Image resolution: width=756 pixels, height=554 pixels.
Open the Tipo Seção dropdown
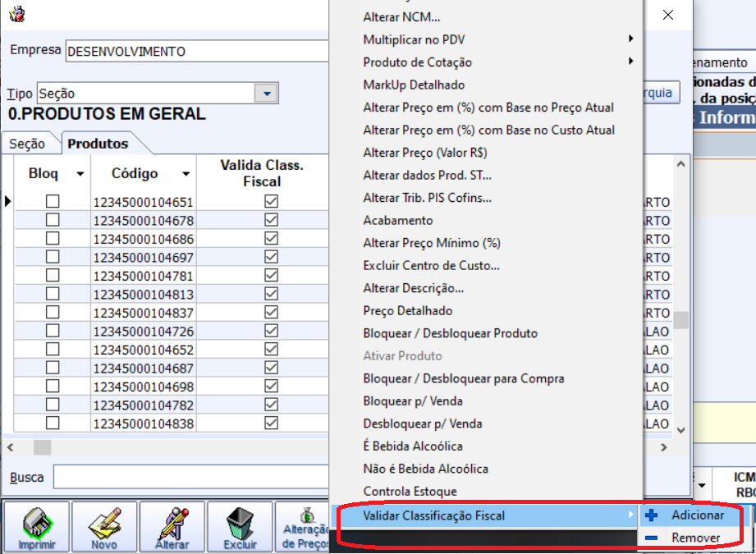click(x=266, y=94)
